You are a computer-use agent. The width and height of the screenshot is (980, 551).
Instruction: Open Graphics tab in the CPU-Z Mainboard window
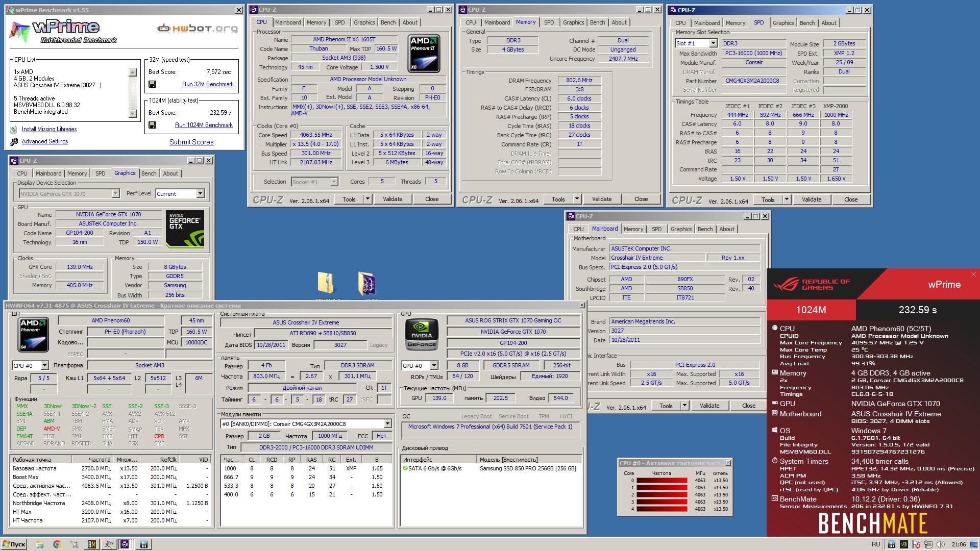pyautogui.click(x=681, y=229)
